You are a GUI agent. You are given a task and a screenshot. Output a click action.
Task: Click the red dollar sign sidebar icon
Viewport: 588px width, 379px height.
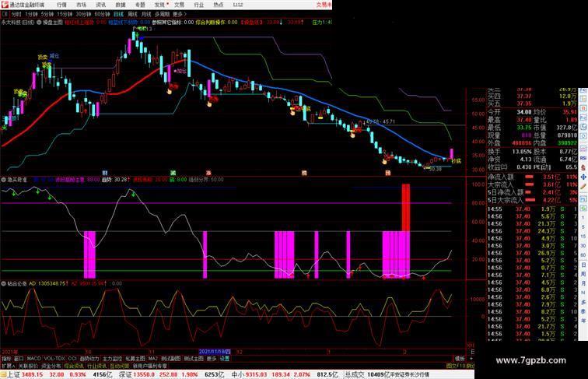point(583,168)
